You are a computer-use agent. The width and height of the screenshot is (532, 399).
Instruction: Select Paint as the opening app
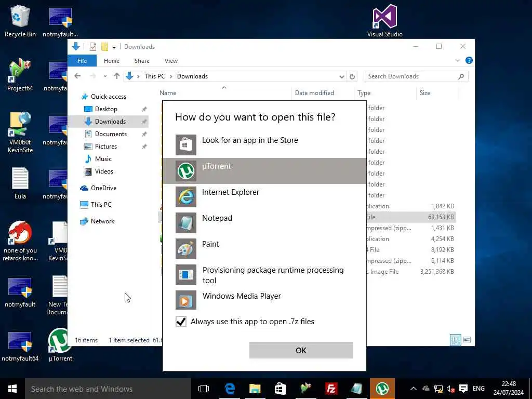(264, 249)
